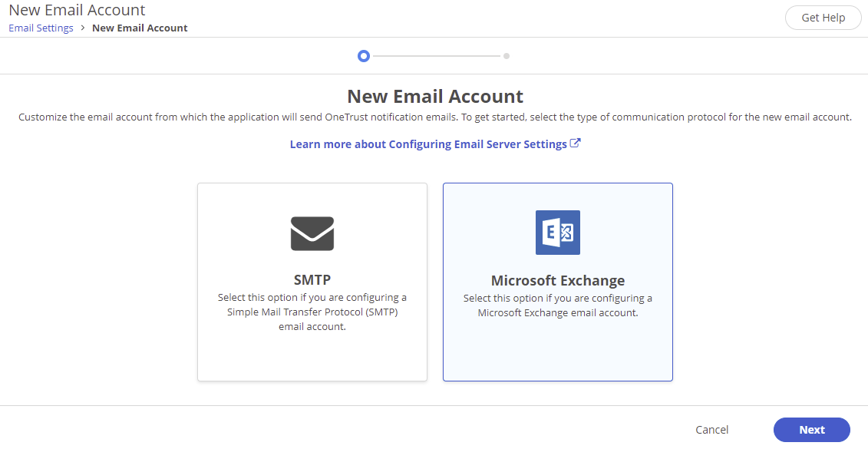Image resolution: width=868 pixels, height=449 pixels.
Task: Click the Microsoft Exchange logo icon
Action: [x=557, y=233]
